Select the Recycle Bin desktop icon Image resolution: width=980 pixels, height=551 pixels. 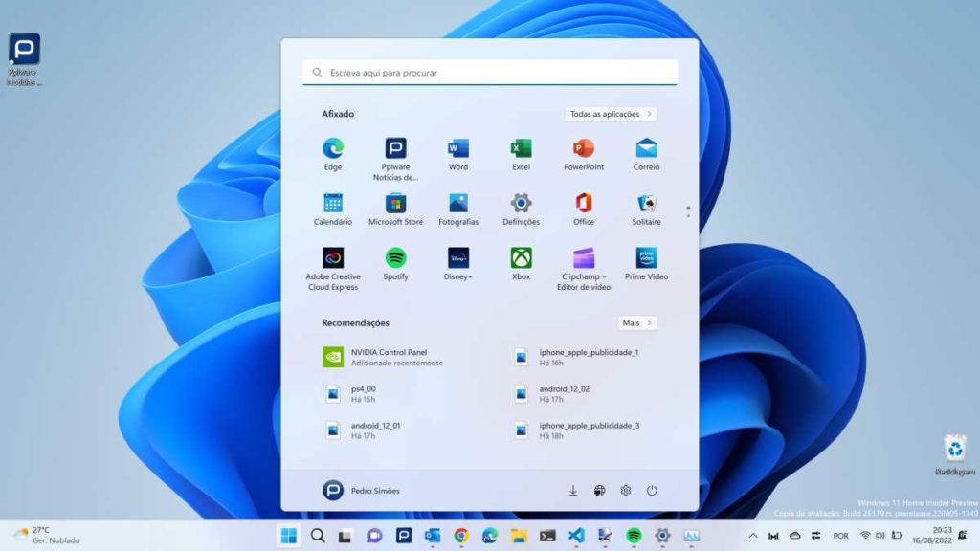tap(955, 454)
